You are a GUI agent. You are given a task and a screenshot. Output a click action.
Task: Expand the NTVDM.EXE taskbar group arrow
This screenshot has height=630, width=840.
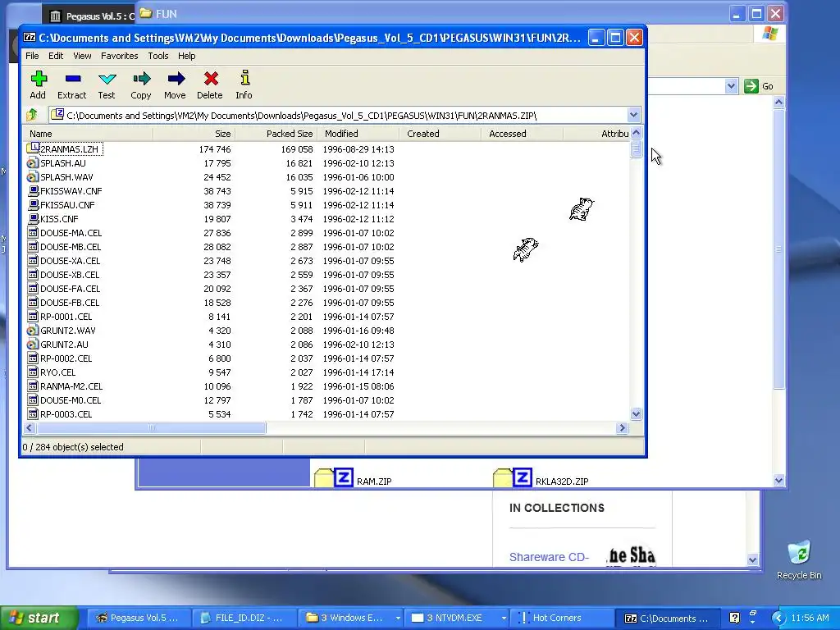pyautogui.click(x=503, y=618)
